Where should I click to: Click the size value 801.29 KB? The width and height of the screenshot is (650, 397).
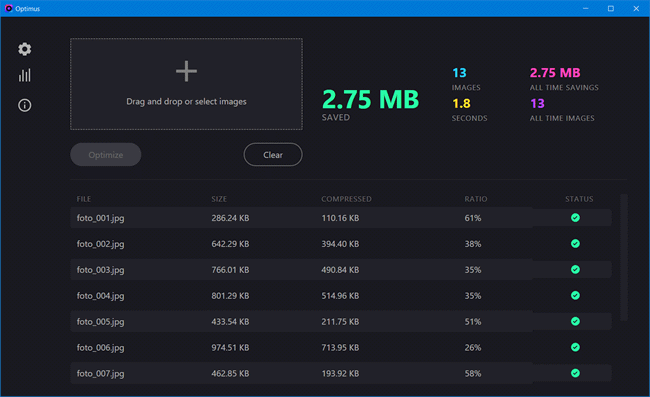230,295
